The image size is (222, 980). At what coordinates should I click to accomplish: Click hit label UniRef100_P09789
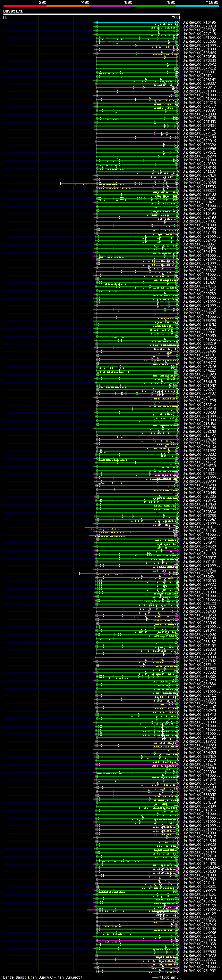pyautogui.click(x=199, y=294)
